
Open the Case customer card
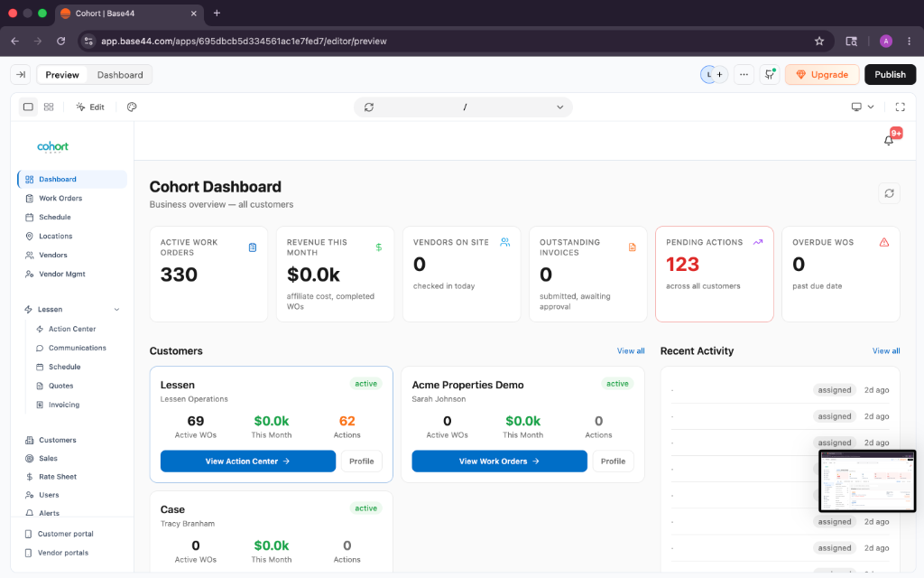point(271,531)
